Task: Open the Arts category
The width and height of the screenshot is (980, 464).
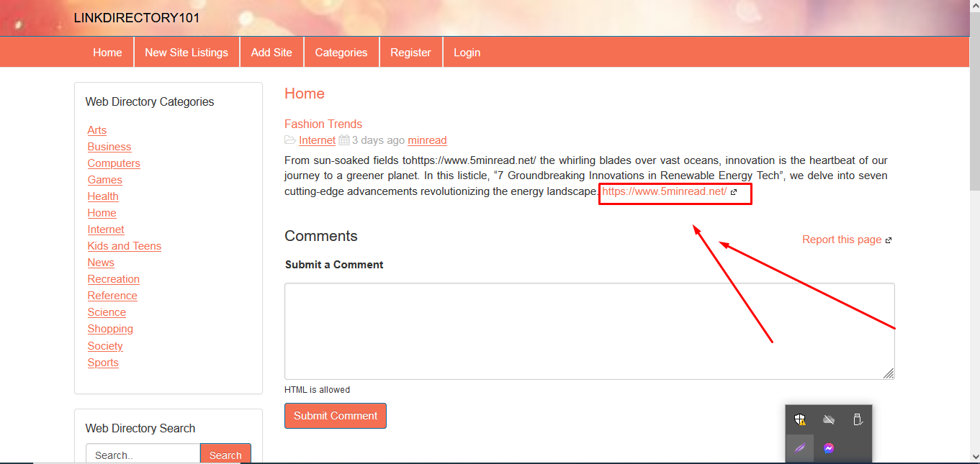Action: point(96,130)
